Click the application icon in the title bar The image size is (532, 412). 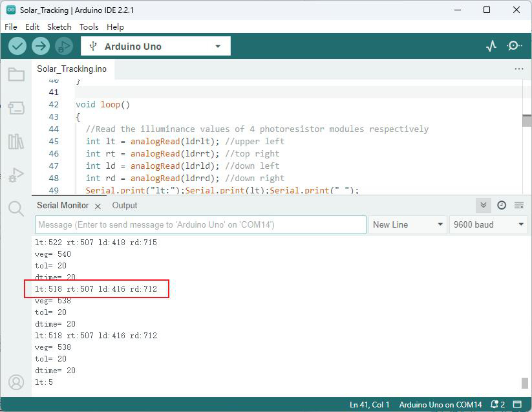click(x=11, y=10)
